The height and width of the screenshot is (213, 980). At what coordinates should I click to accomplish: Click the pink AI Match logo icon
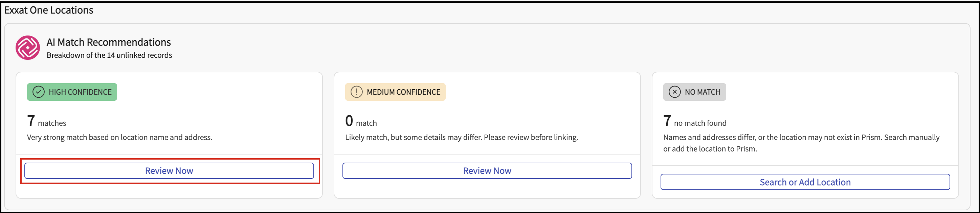27,48
